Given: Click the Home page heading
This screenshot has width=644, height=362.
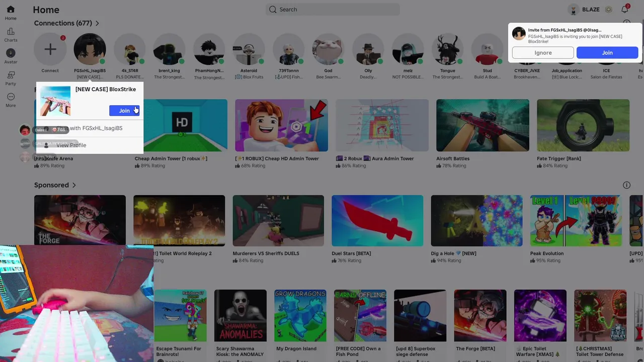Looking at the screenshot, I should [46, 10].
